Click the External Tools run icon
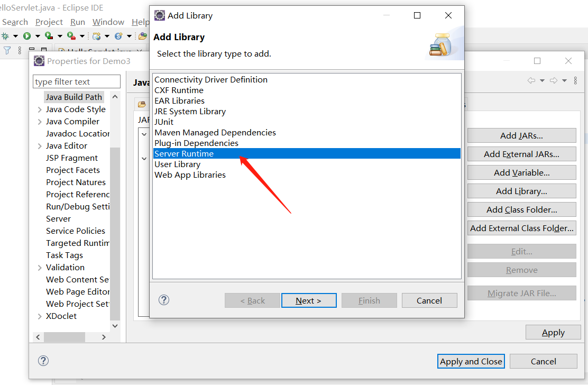The image size is (588, 385). (x=70, y=36)
